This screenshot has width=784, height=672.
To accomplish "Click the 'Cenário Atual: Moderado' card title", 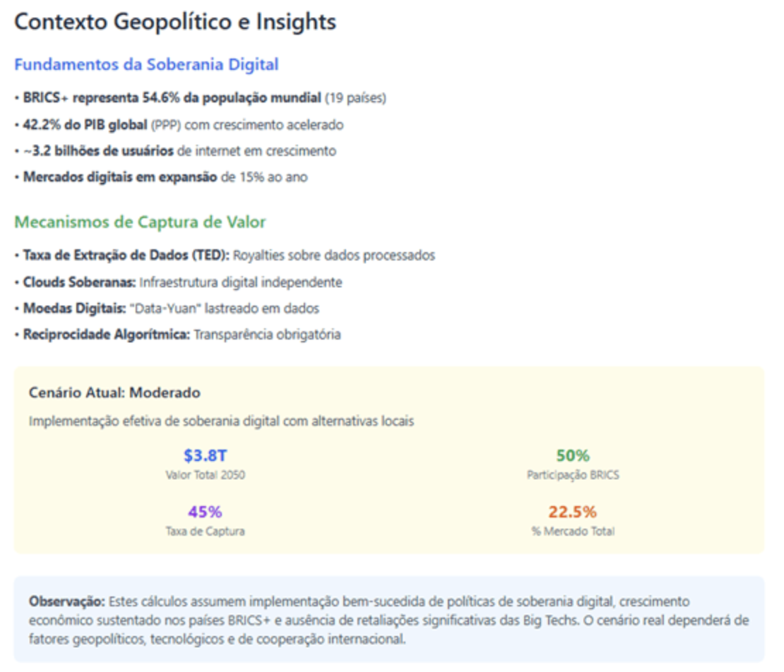I will 114,392.
